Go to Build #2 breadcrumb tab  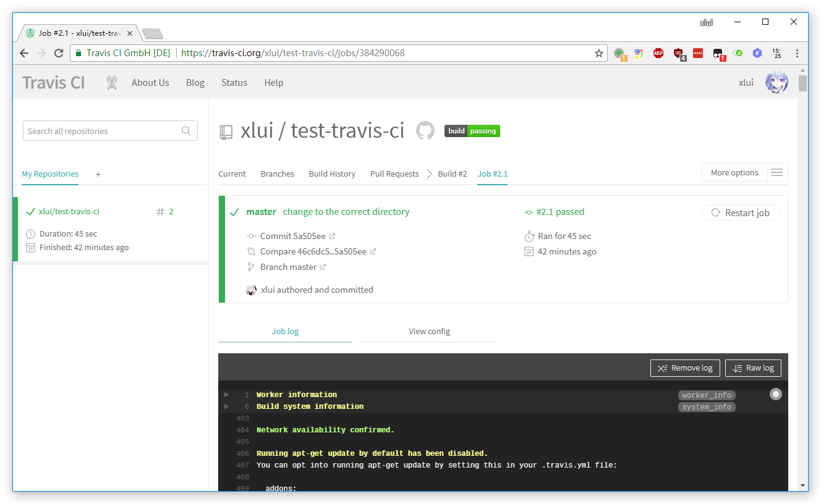pos(452,174)
